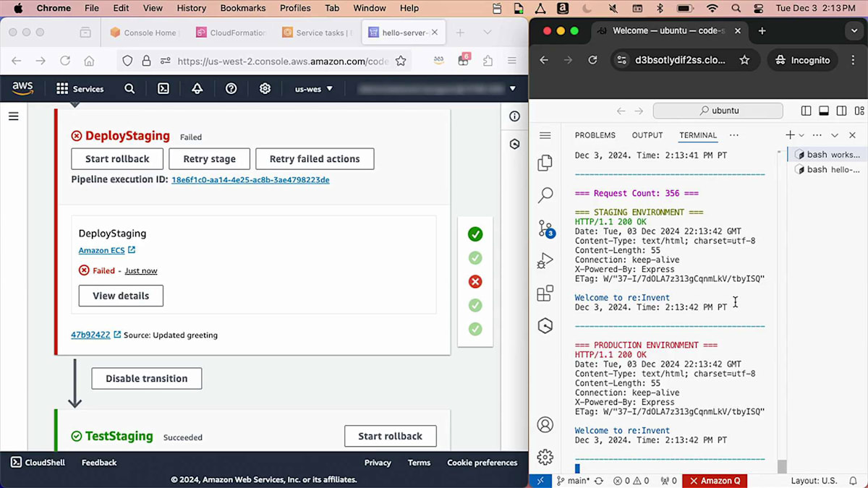Open Manage gear in VS Code activity bar
The image size is (868, 488).
(545, 457)
